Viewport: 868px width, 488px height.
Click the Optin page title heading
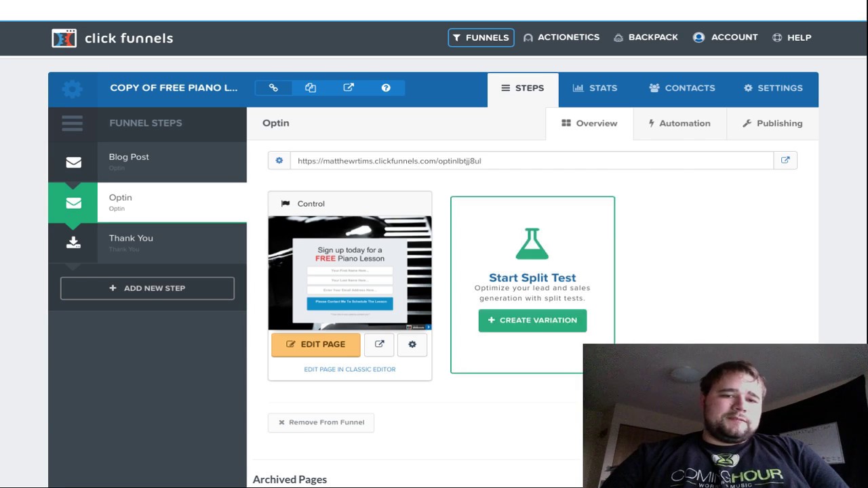click(x=276, y=123)
